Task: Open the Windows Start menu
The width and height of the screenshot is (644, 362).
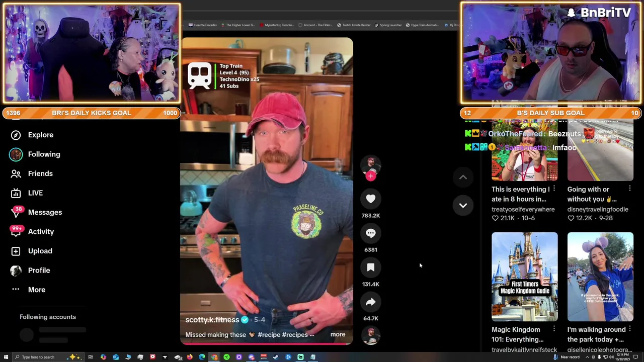Action: point(6,357)
